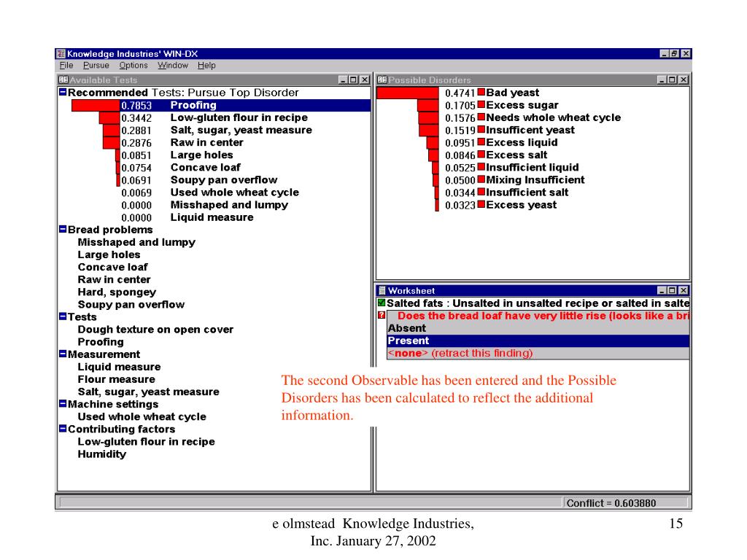Viewport: 747px width, 560px height.
Task: Click red square beside Insufficient liquid
Action: pos(481,167)
